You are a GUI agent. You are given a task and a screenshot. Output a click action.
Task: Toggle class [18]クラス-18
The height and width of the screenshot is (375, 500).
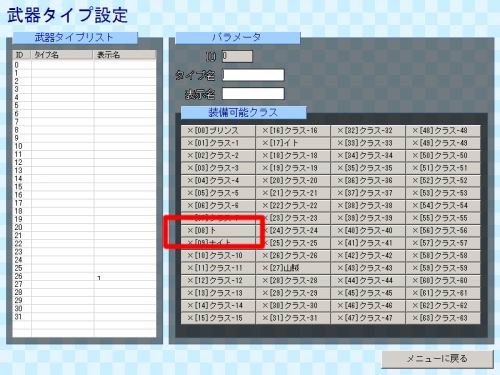tap(293, 156)
